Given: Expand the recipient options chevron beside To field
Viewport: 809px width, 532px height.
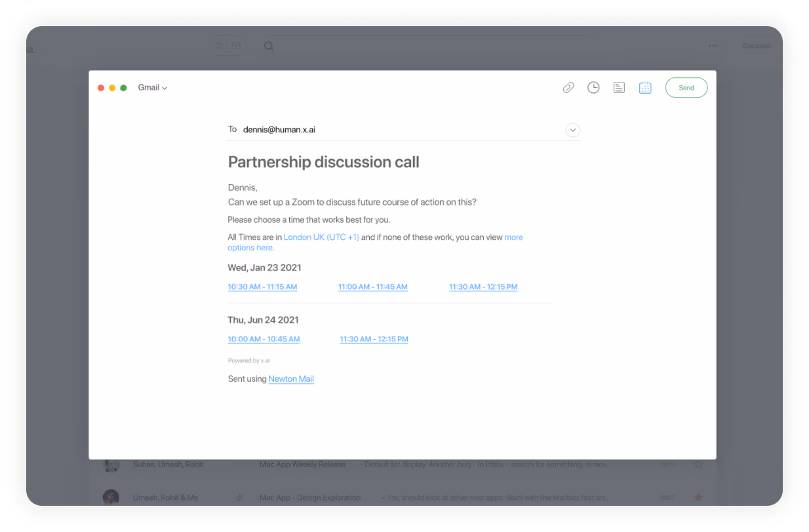Looking at the screenshot, I should click(572, 130).
